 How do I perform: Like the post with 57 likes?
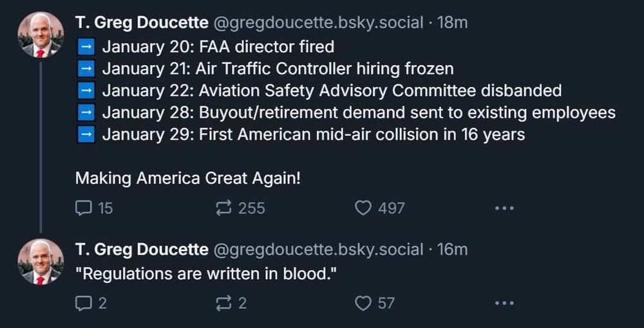click(364, 303)
